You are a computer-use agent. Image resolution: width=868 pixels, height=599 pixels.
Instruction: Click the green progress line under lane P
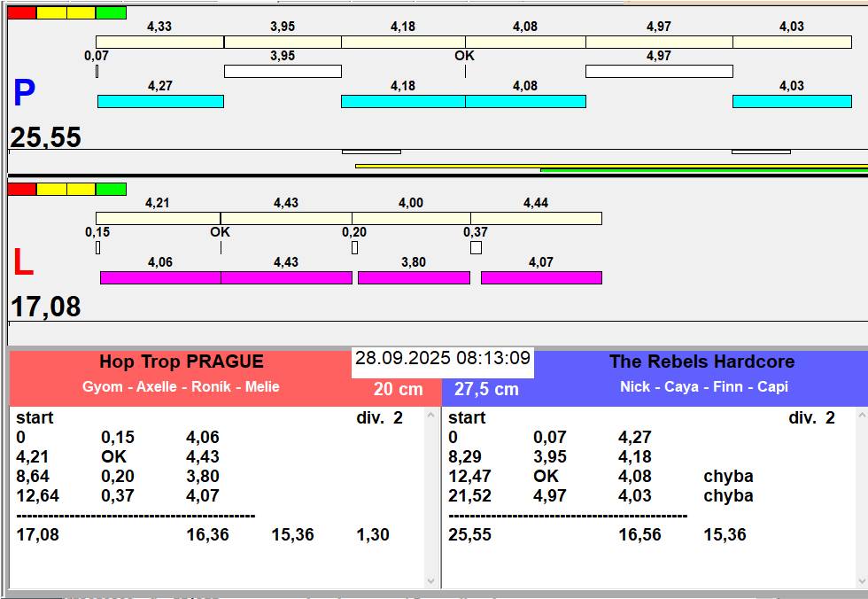(x=704, y=170)
